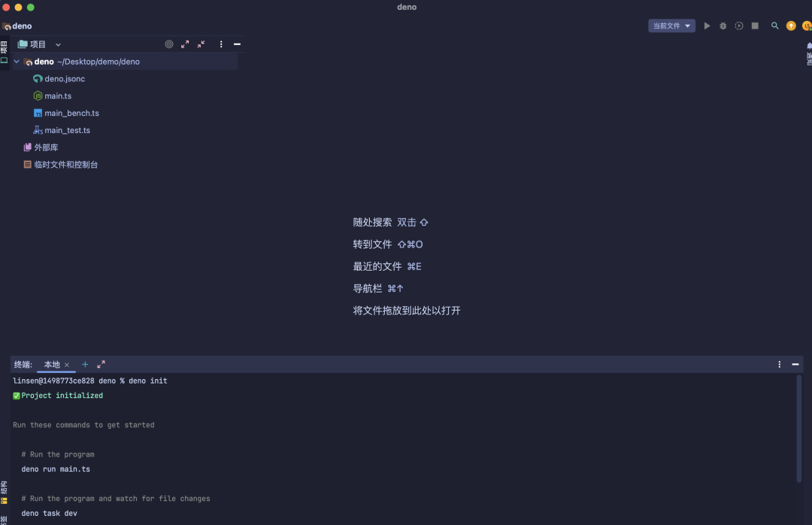Locate opened file with the target icon

169,44
